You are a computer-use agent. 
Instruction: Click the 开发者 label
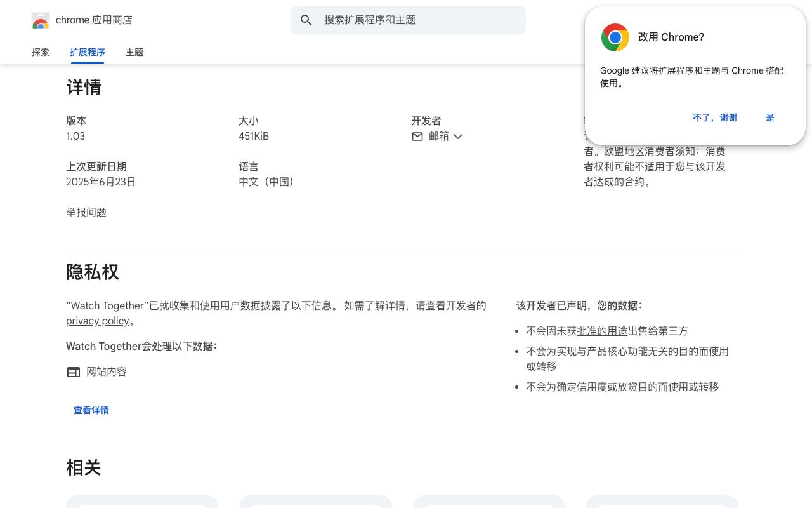tap(426, 121)
